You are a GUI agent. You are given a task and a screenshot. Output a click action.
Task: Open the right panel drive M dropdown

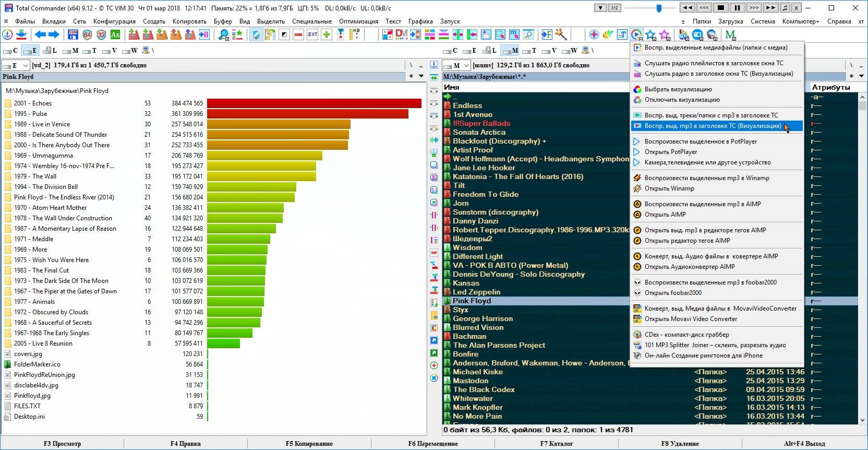[x=455, y=65]
